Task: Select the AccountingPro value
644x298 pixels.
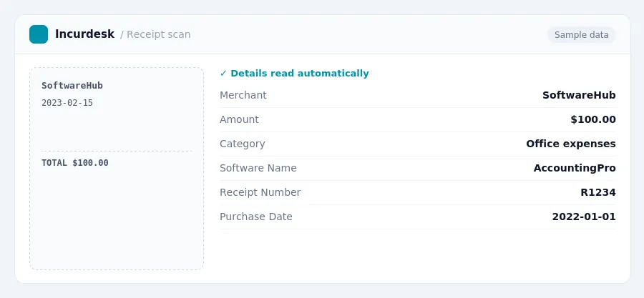Action: pos(575,168)
